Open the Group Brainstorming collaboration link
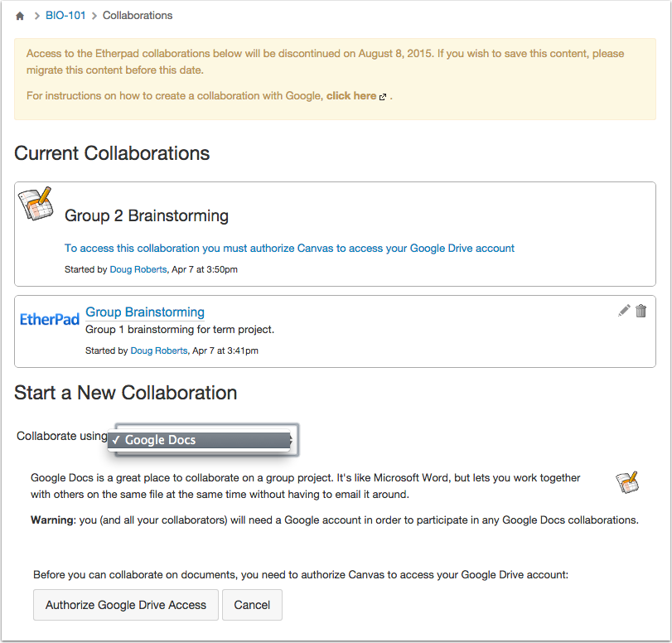The width and height of the screenshot is (672, 643). 145,312
